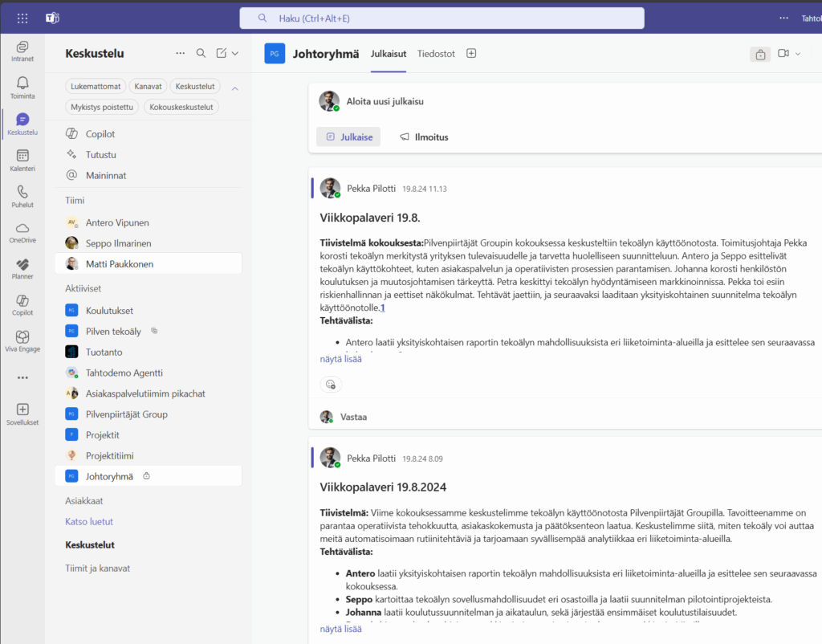Image resolution: width=822 pixels, height=644 pixels.
Task: Start new chat compose icon
Action: [x=222, y=53]
